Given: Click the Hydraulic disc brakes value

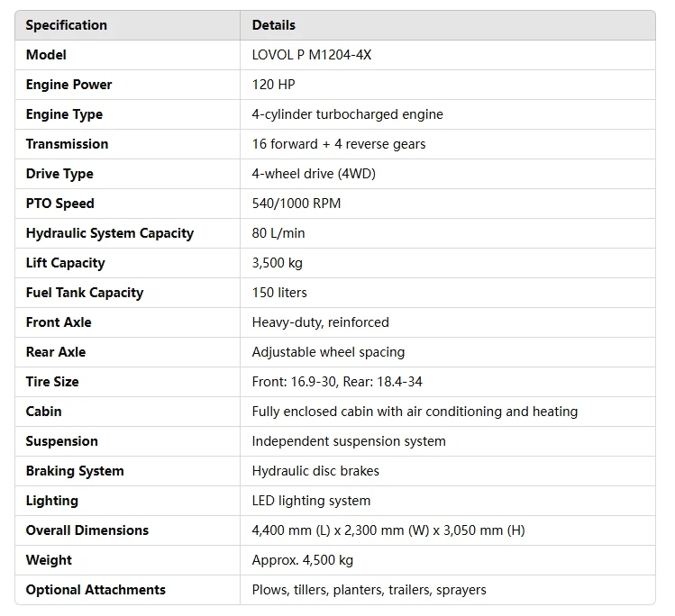Looking at the screenshot, I should [315, 471].
